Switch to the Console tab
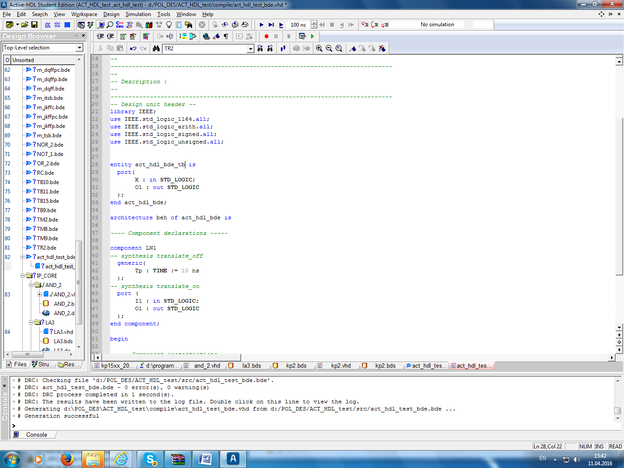 pos(35,435)
